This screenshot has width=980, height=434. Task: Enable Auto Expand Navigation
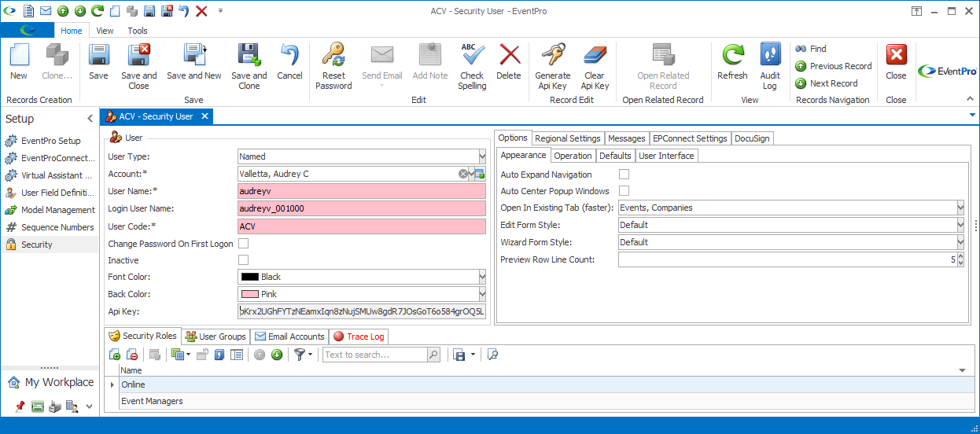(x=624, y=174)
